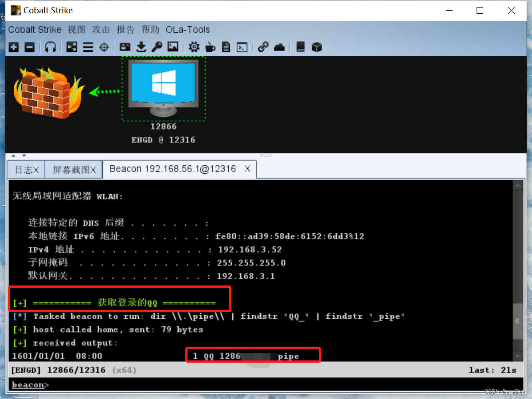Screen dimensions: 532x399
Task: Close the Beacon 192.168.56.1@12316 tab
Action: coord(247,169)
